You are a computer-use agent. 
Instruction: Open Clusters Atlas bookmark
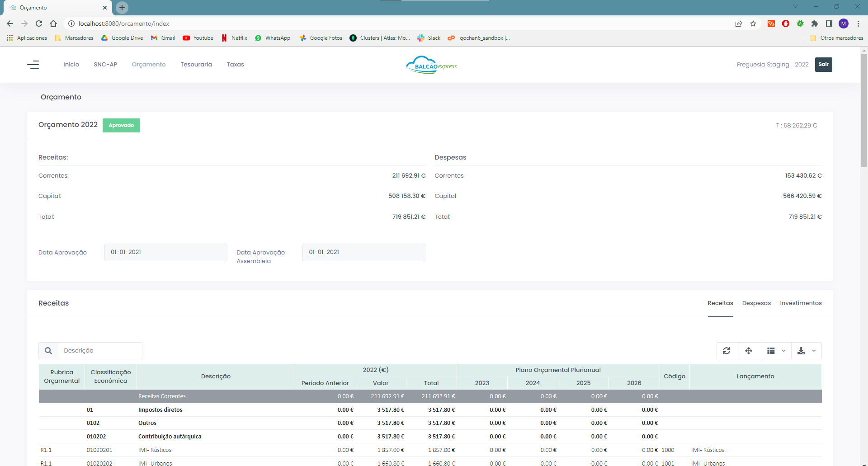coord(380,38)
